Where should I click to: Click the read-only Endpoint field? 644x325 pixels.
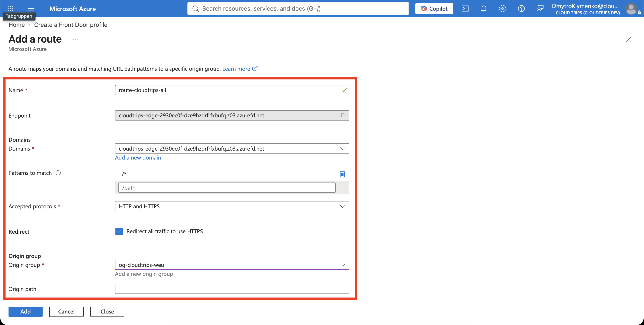coord(232,115)
